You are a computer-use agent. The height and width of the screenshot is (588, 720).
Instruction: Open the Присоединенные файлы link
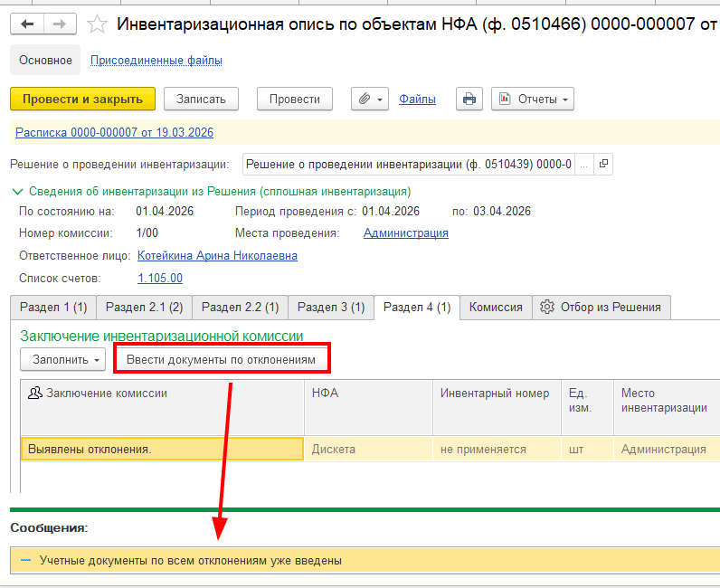click(156, 61)
